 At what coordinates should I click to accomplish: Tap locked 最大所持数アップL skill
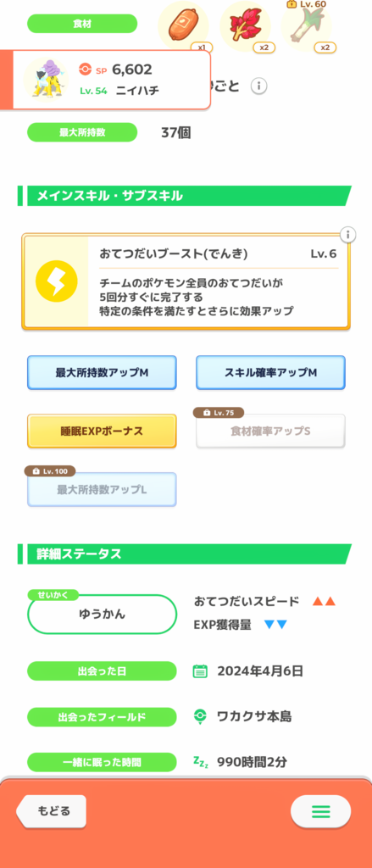[x=102, y=489]
